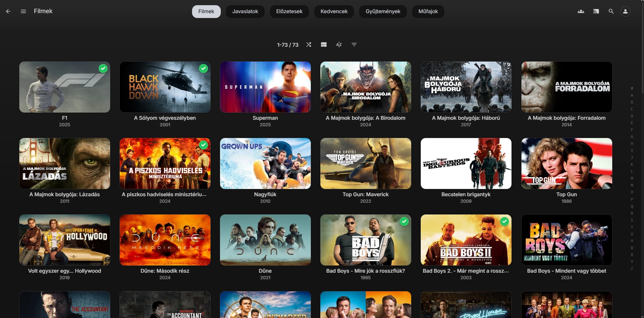This screenshot has height=318, width=644.
Task: Jump to letter B in alphabet picker
Action: [x=632, y=102]
